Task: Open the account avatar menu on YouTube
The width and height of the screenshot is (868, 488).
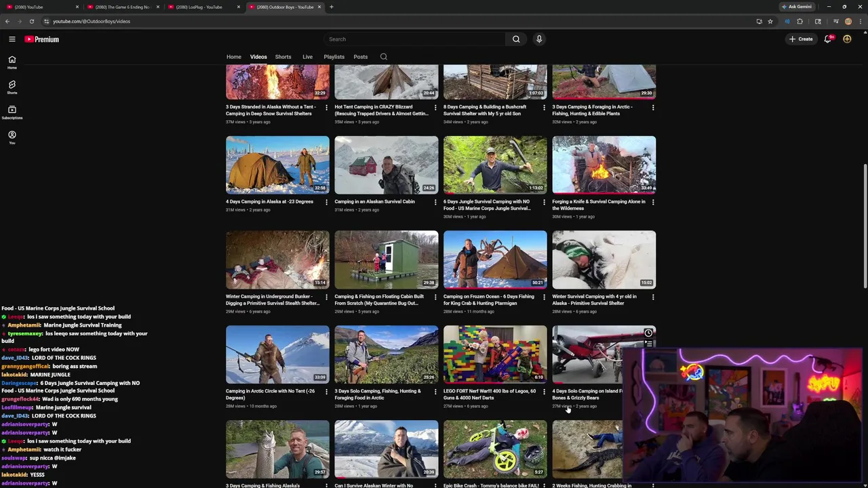Action: [x=847, y=39]
